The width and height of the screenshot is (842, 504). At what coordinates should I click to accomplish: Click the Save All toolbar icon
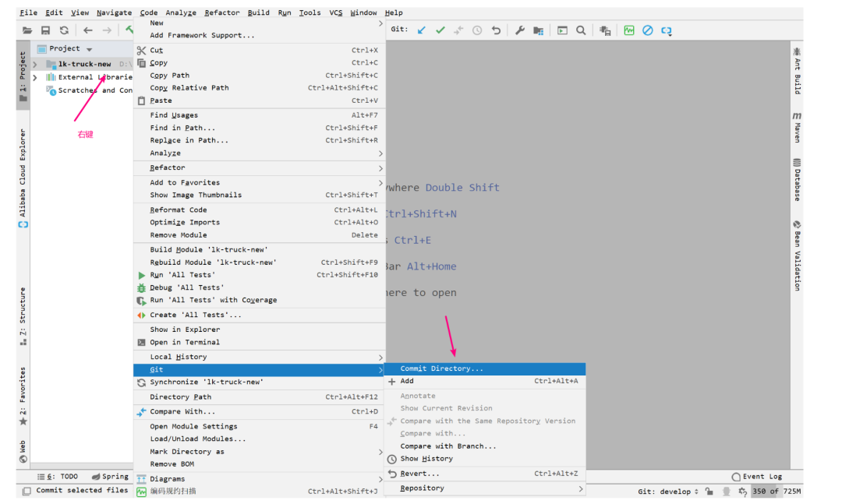(x=46, y=30)
